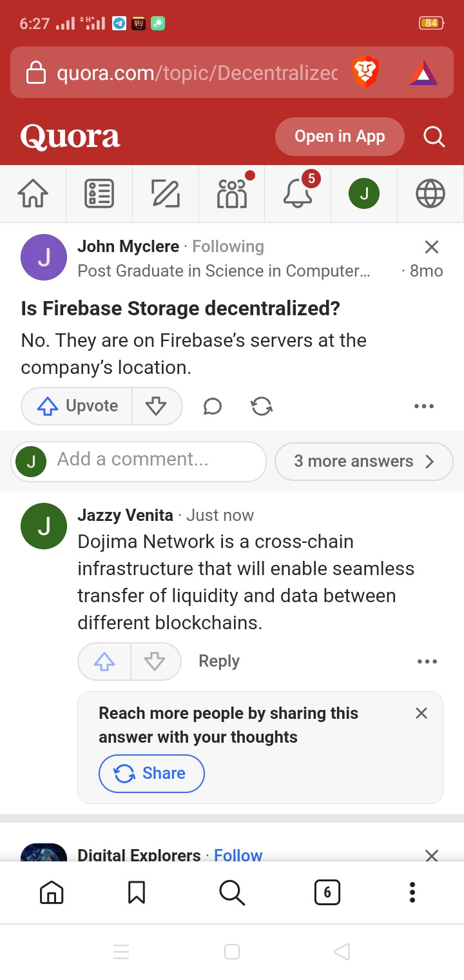The image size is (464, 980).
Task: Open the Spaces people icon
Action: (232, 193)
